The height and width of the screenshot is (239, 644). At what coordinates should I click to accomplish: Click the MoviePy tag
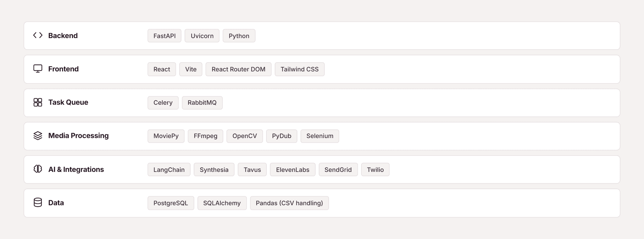click(166, 136)
